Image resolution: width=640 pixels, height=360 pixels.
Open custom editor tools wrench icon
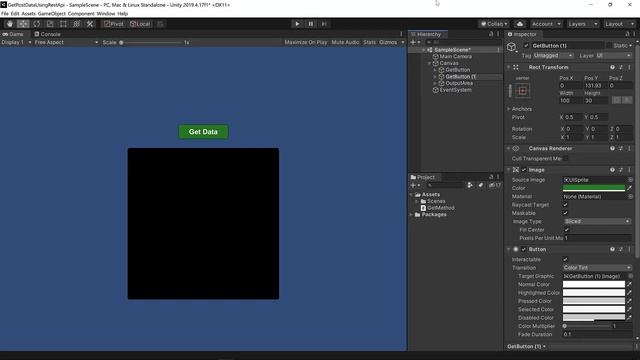[x=90, y=24]
